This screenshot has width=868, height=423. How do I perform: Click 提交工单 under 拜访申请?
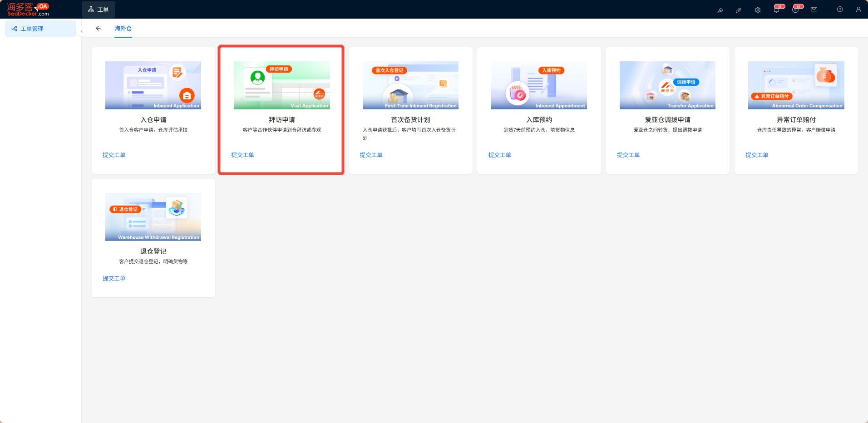[x=242, y=155]
